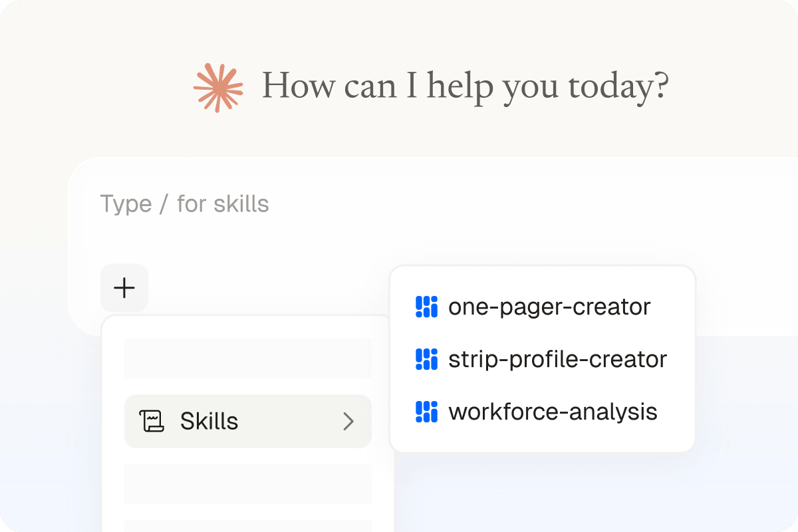Select the bottom-most placeholder row in menu
The height and width of the screenshot is (532, 798).
pos(248,527)
